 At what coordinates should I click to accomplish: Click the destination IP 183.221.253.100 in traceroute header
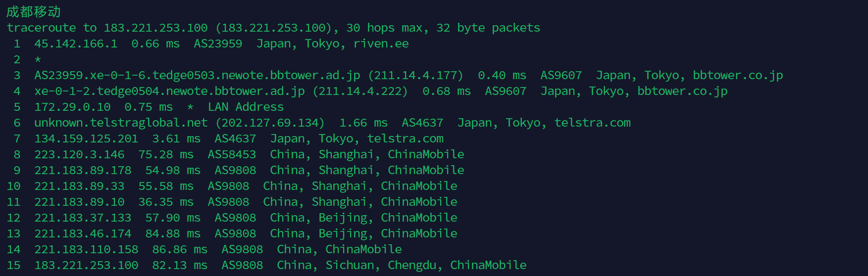coord(155,28)
